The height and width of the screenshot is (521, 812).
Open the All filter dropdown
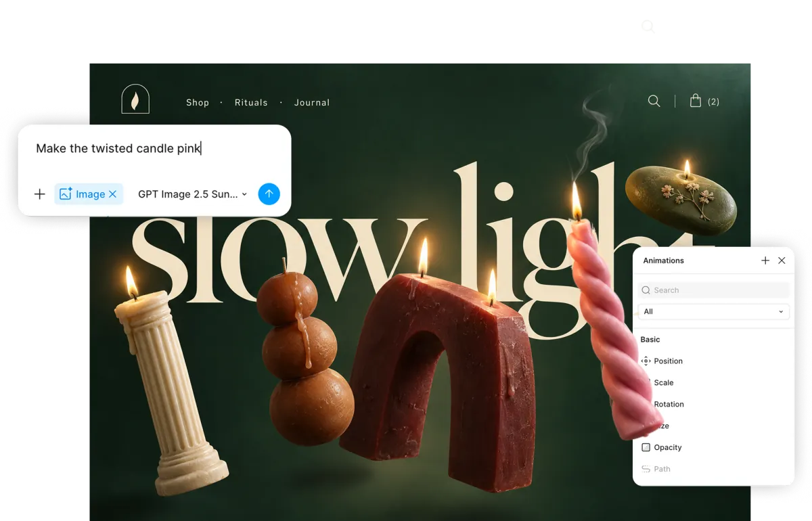(x=713, y=312)
